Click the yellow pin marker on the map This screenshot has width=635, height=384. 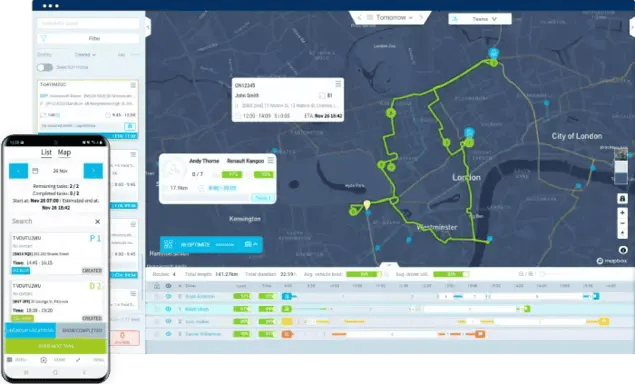pos(367,205)
